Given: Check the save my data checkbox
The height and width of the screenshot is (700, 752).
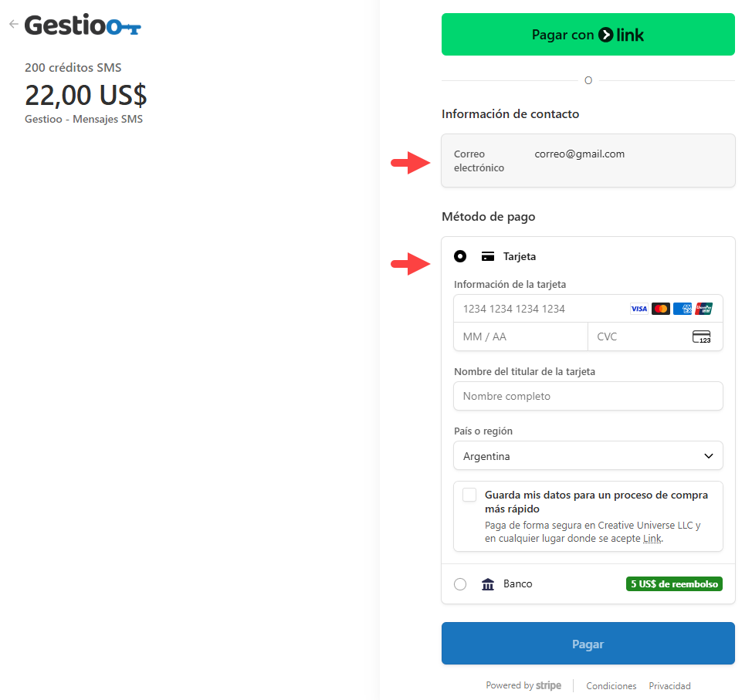Looking at the screenshot, I should 469,495.
